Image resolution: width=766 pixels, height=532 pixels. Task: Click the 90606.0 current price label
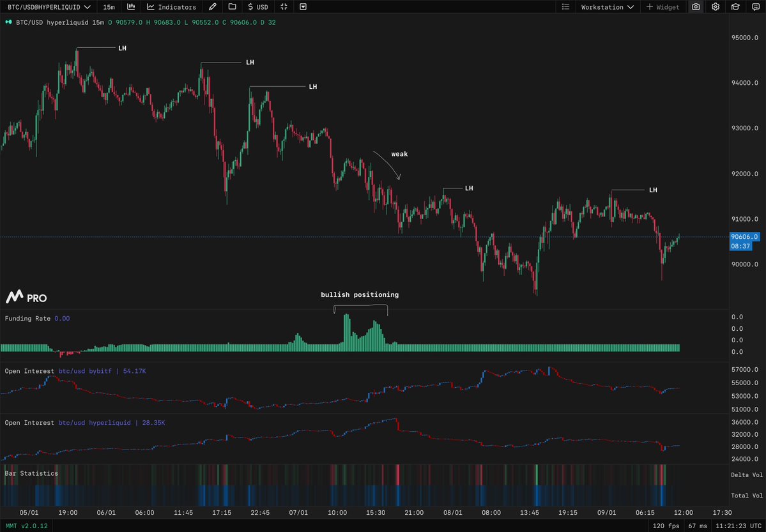pos(745,237)
